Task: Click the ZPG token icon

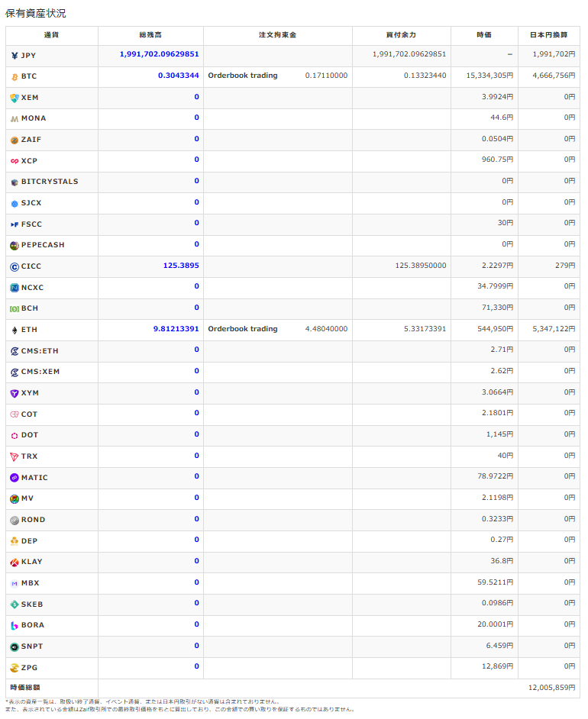Action: (15, 668)
